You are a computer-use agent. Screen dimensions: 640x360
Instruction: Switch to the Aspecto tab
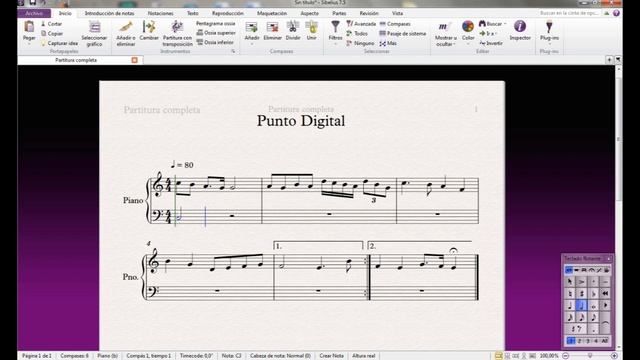[309, 13]
